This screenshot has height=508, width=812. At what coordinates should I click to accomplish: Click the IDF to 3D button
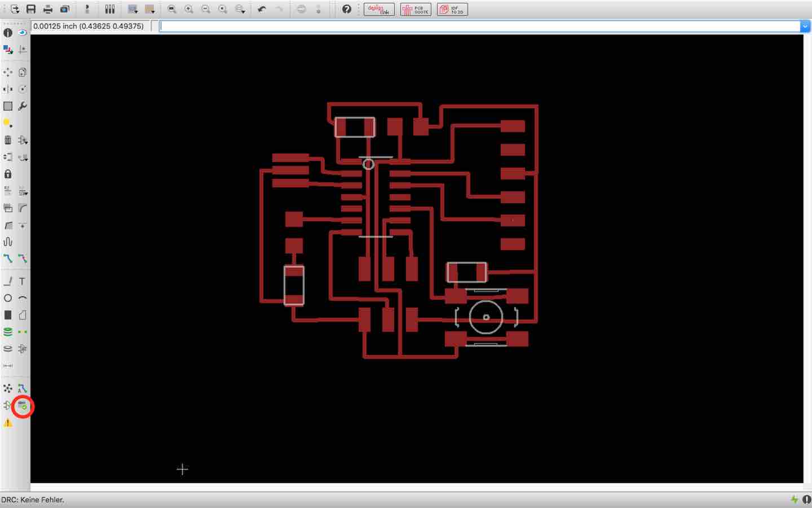click(452, 9)
